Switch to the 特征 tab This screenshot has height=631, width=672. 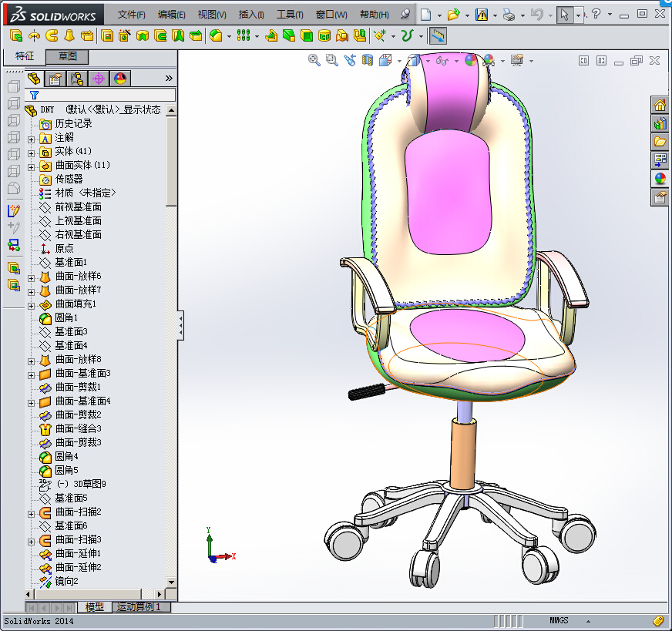(25, 56)
